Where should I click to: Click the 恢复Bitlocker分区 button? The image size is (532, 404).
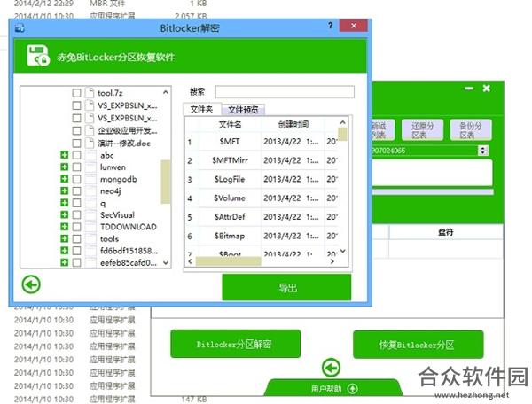click(418, 345)
